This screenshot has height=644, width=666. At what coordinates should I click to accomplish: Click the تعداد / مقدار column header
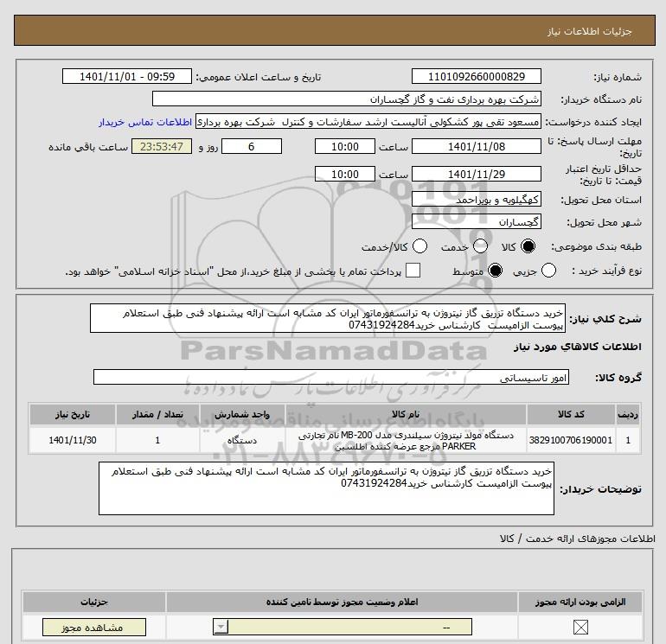coord(157,414)
